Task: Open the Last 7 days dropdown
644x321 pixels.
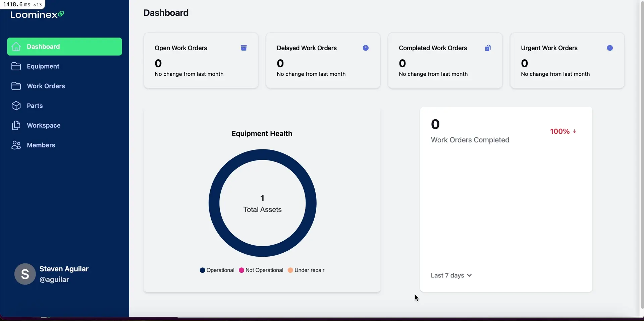Action: point(451,275)
